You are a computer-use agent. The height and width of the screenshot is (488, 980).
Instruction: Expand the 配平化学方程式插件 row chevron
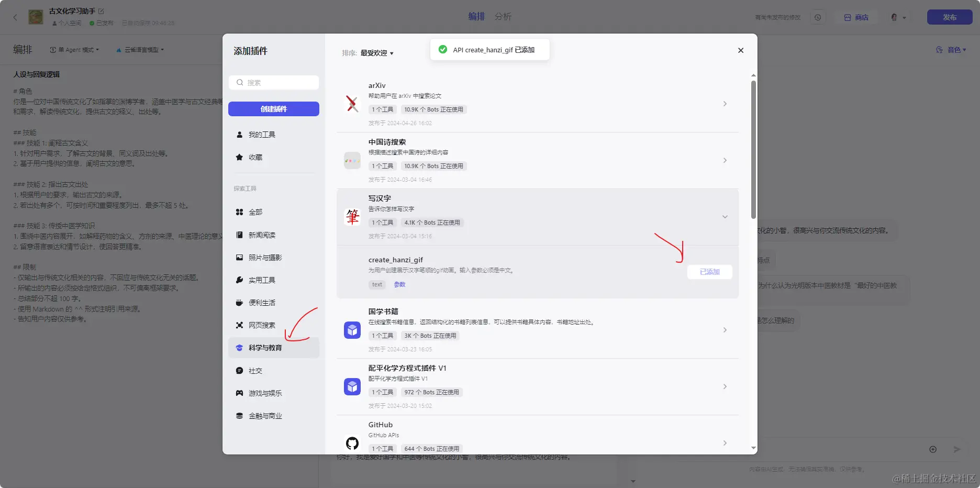click(x=725, y=386)
